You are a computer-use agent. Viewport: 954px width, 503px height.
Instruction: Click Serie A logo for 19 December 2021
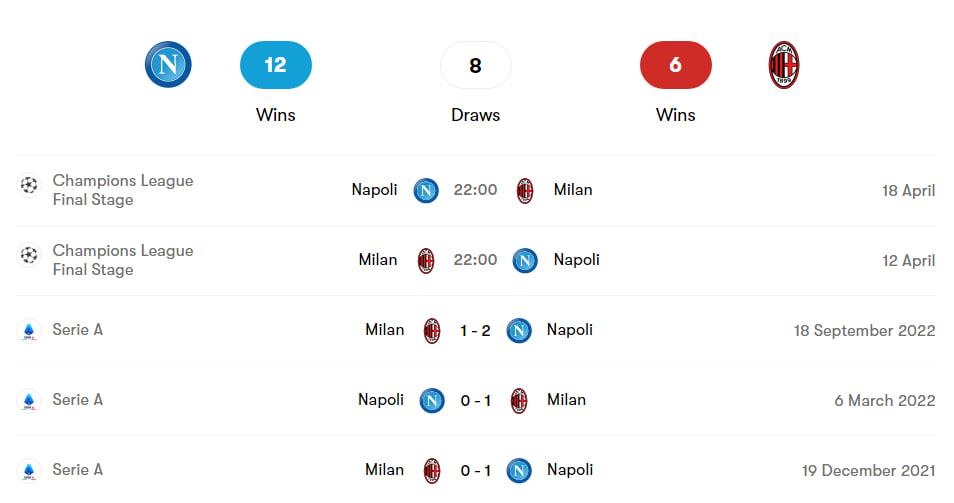pyautogui.click(x=29, y=471)
